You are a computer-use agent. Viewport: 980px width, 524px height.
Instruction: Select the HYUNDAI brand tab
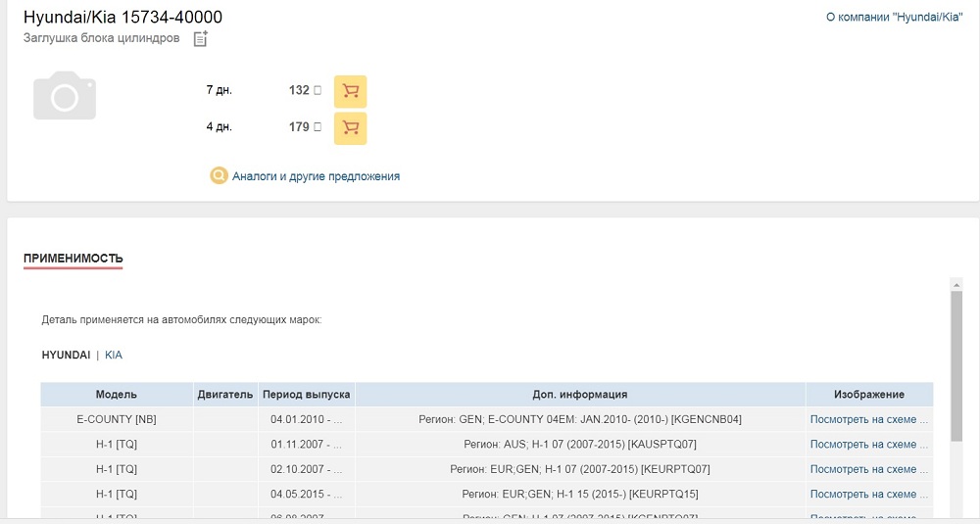click(x=66, y=355)
